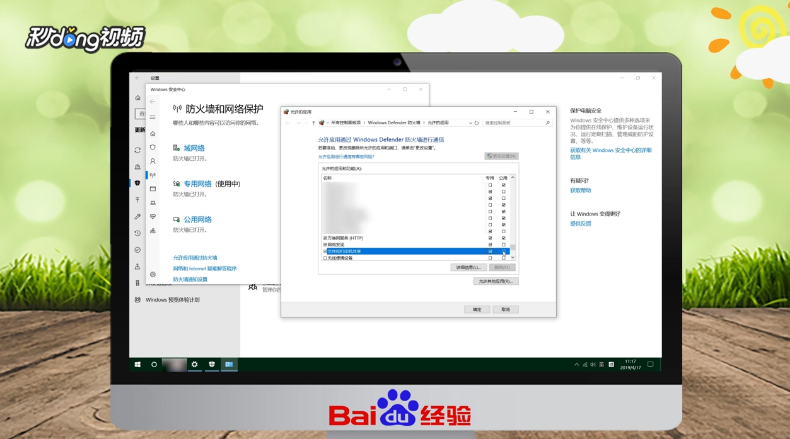The height and width of the screenshot is (439, 790).
Task: Open Windows 预览体验计划 in Settings sidebar
Action: click(173, 300)
